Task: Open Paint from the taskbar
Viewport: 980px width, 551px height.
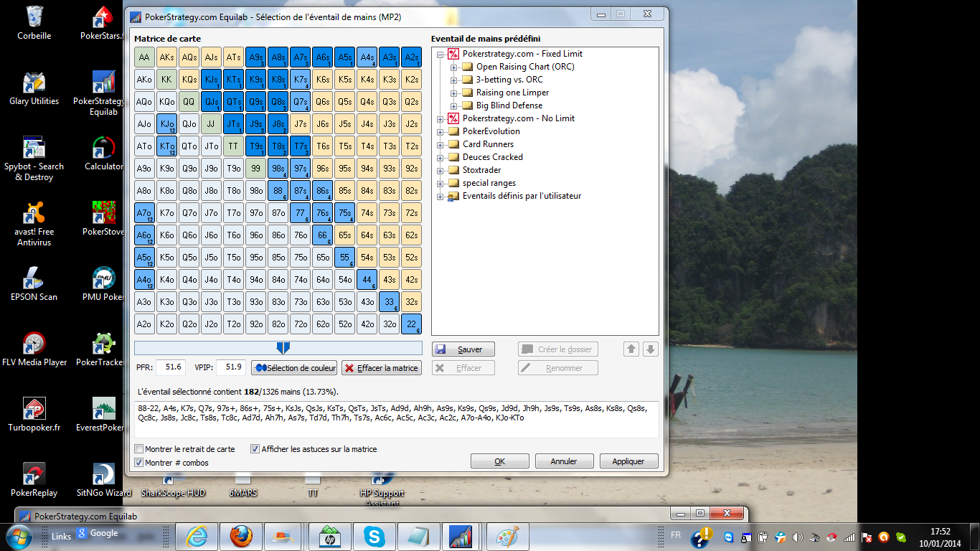Action: 507,537
